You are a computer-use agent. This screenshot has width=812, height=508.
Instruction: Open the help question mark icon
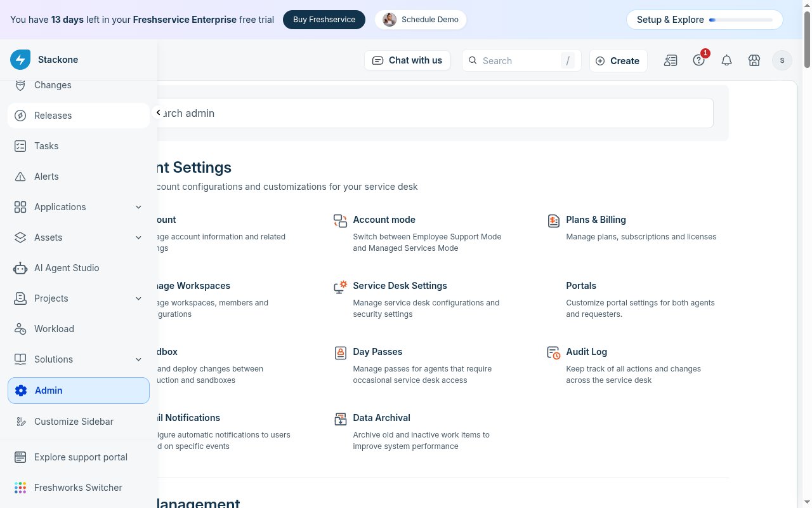point(698,60)
